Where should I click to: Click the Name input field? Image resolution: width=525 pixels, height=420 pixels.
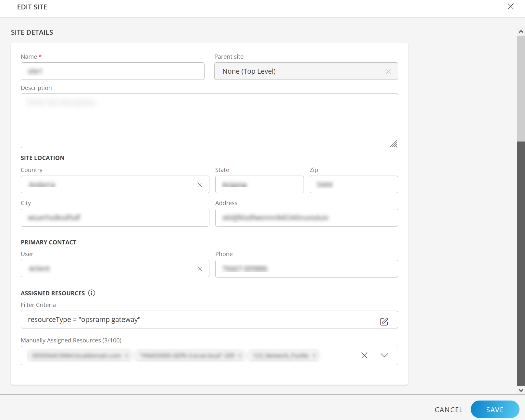coord(112,71)
